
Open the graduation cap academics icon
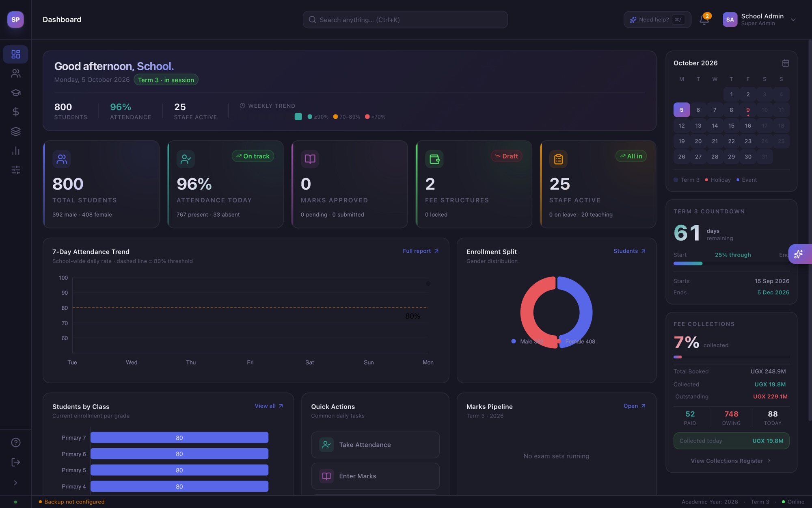point(15,93)
